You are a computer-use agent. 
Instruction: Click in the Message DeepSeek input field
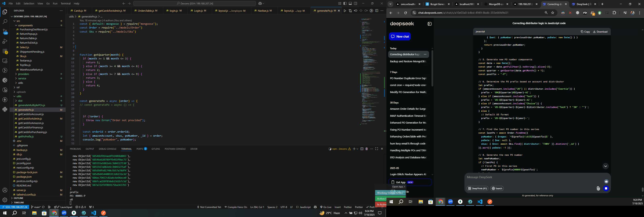click(535, 178)
